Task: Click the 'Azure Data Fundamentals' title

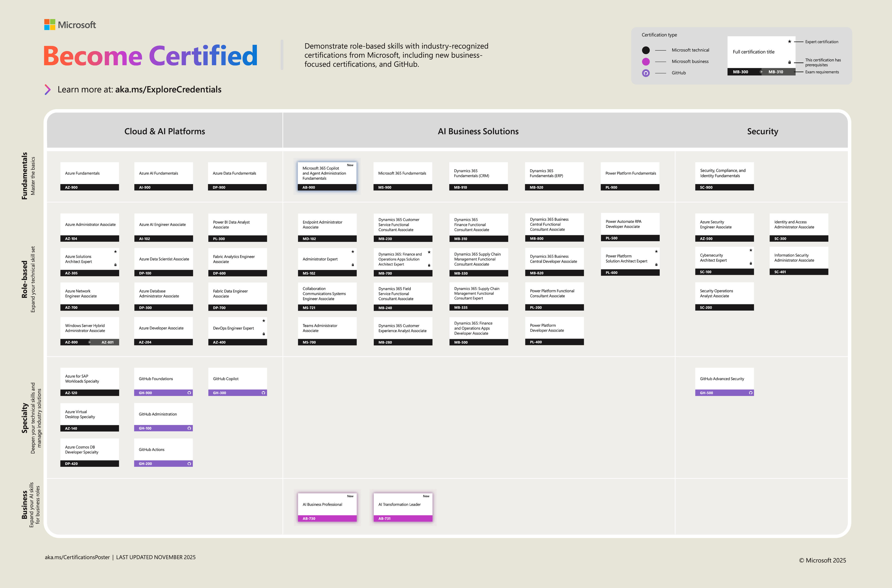Action: point(234,173)
